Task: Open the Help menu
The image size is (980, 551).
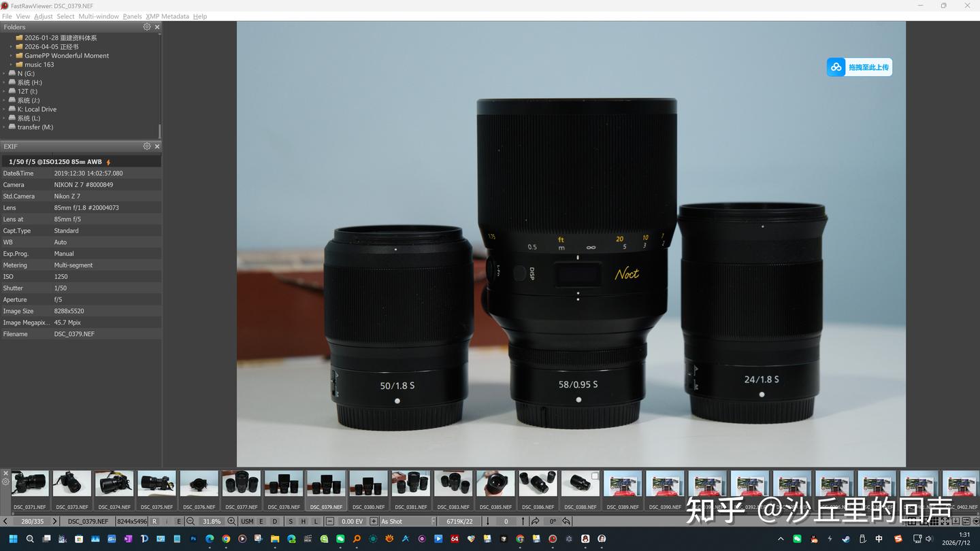Action: 200,16
